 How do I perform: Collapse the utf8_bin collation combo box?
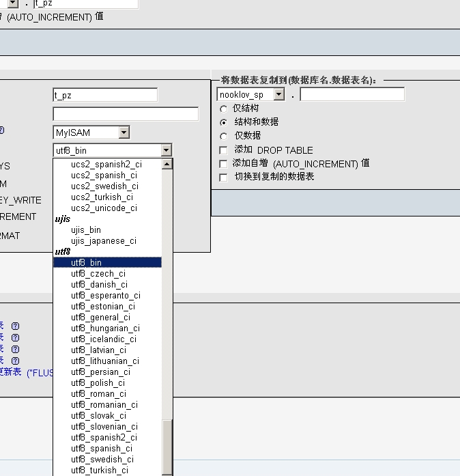coord(166,150)
